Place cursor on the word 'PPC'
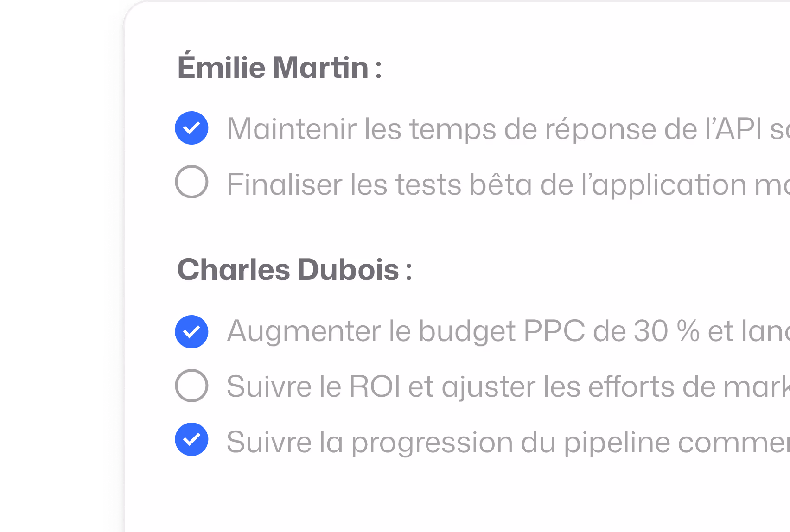The width and height of the screenshot is (790, 532). [554, 331]
